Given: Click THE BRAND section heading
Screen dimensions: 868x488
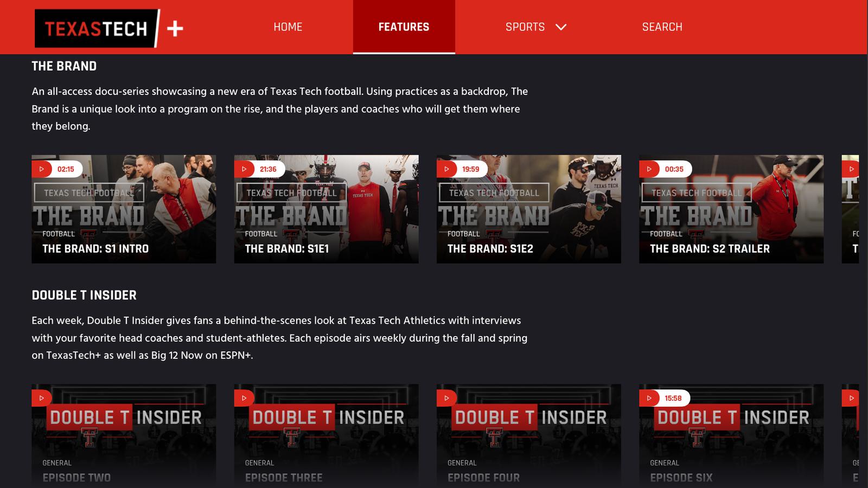Looking at the screenshot, I should pos(64,66).
